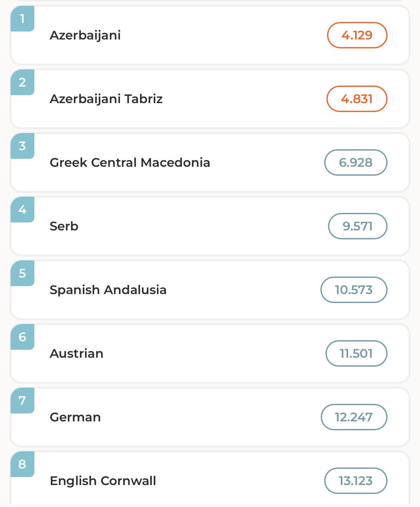
Task: Open the Azerbaijani Tabriz result
Action: pyautogui.click(x=210, y=98)
